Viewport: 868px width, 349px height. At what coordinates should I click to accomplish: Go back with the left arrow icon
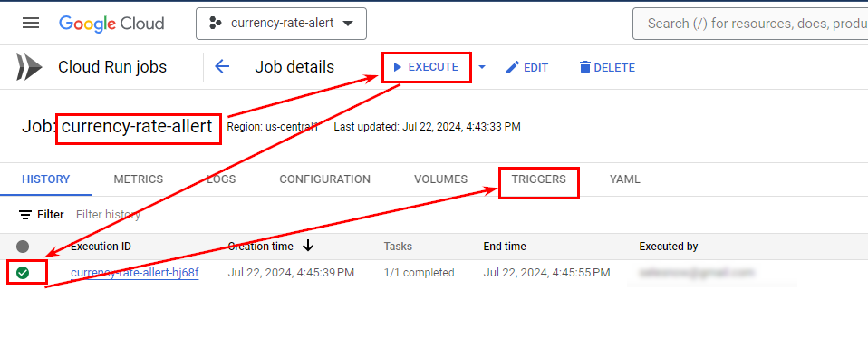coord(222,67)
